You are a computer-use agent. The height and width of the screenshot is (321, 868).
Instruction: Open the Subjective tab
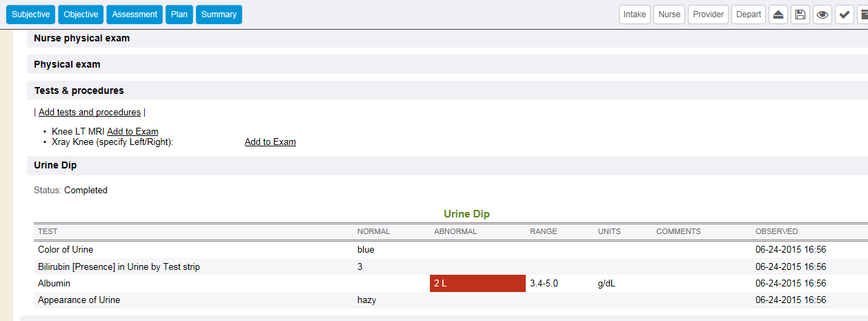[x=31, y=14]
